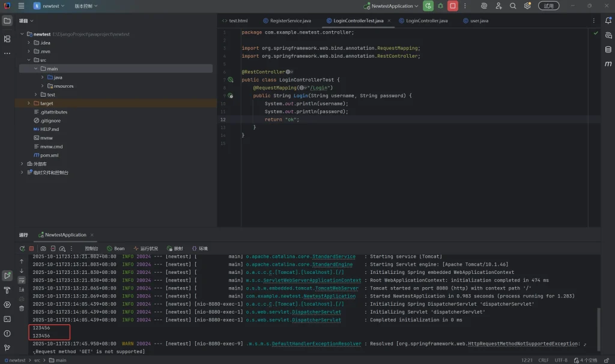Screen dimensions: 615x364
Task: Toggle the Project tool window folder icon
Action: pos(7,20)
